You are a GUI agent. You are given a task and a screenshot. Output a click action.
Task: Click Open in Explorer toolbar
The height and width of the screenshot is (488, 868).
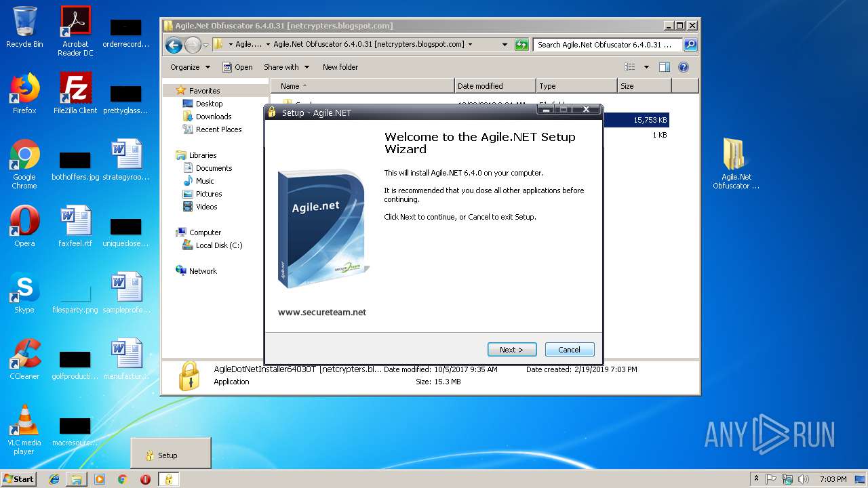(237, 67)
